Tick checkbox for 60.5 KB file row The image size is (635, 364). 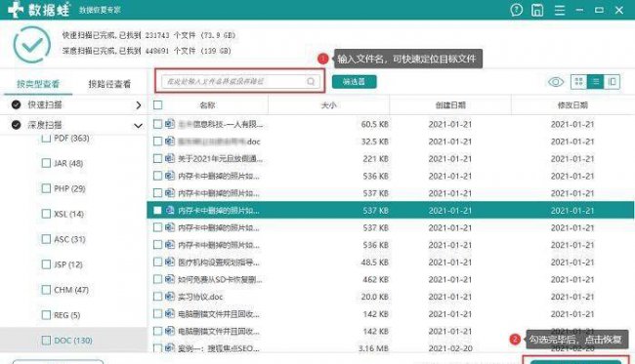pos(157,124)
